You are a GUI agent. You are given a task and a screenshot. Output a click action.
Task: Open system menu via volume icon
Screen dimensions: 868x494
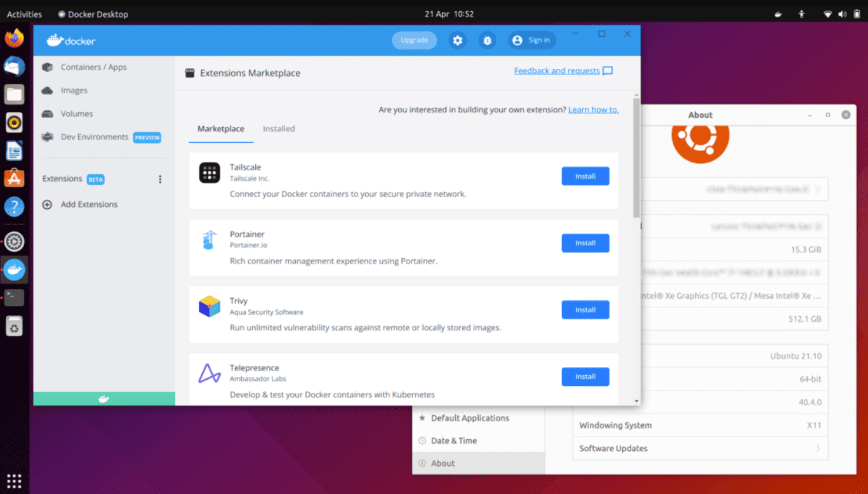842,14
